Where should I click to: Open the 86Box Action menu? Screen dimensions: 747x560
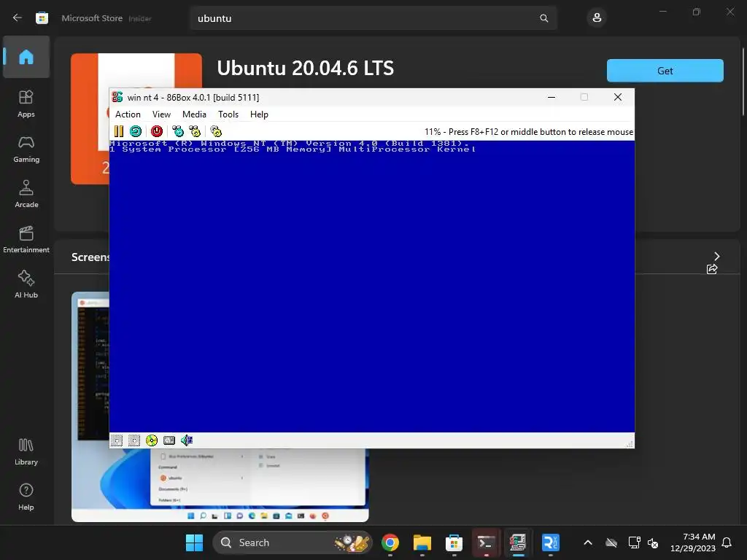128,114
